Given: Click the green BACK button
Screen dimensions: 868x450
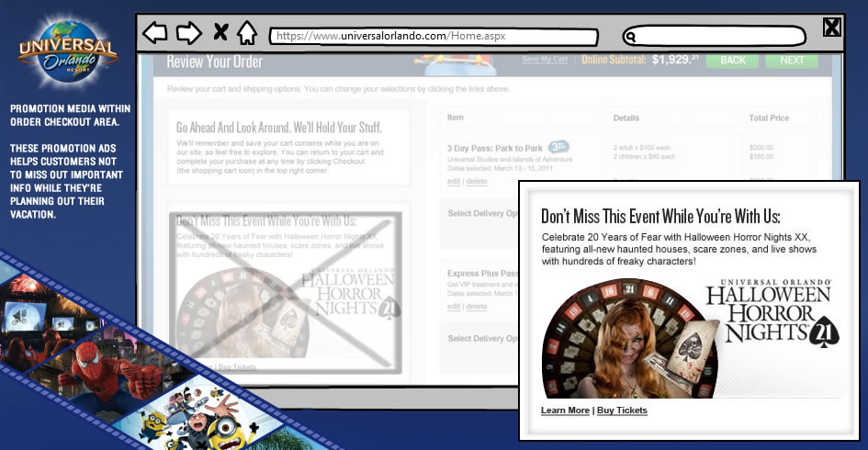Looking at the screenshot, I should pos(732,61).
